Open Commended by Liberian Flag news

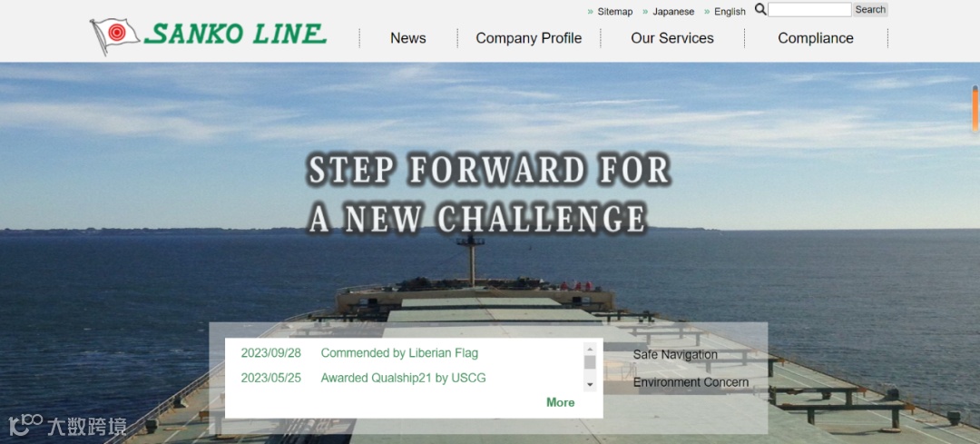(x=399, y=353)
